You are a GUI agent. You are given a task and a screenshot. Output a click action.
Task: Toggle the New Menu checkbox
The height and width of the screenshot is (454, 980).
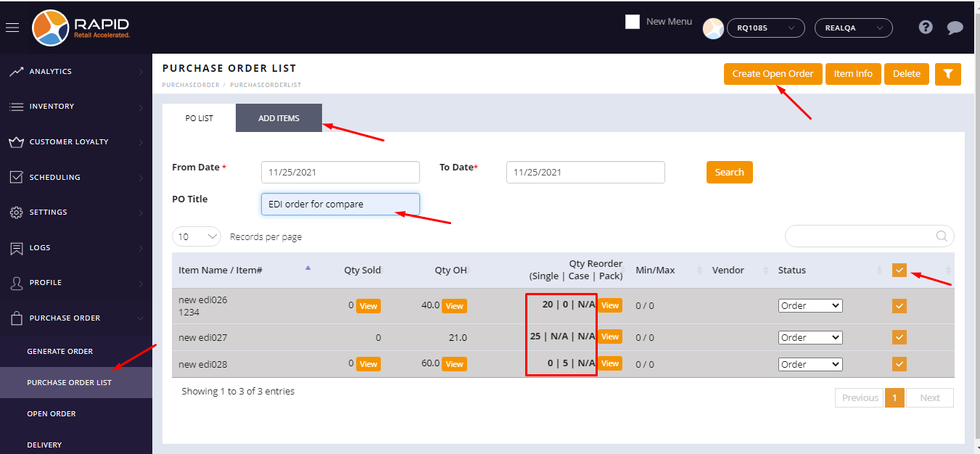click(x=633, y=22)
